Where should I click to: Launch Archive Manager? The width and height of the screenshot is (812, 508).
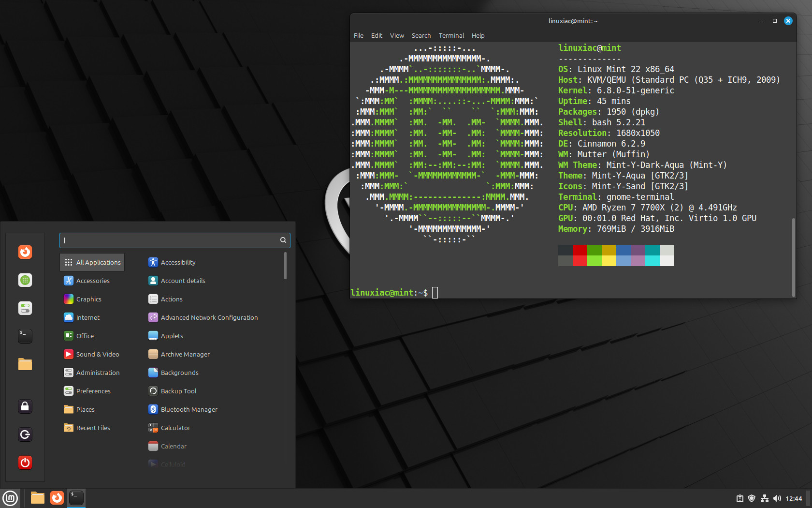pos(179,354)
